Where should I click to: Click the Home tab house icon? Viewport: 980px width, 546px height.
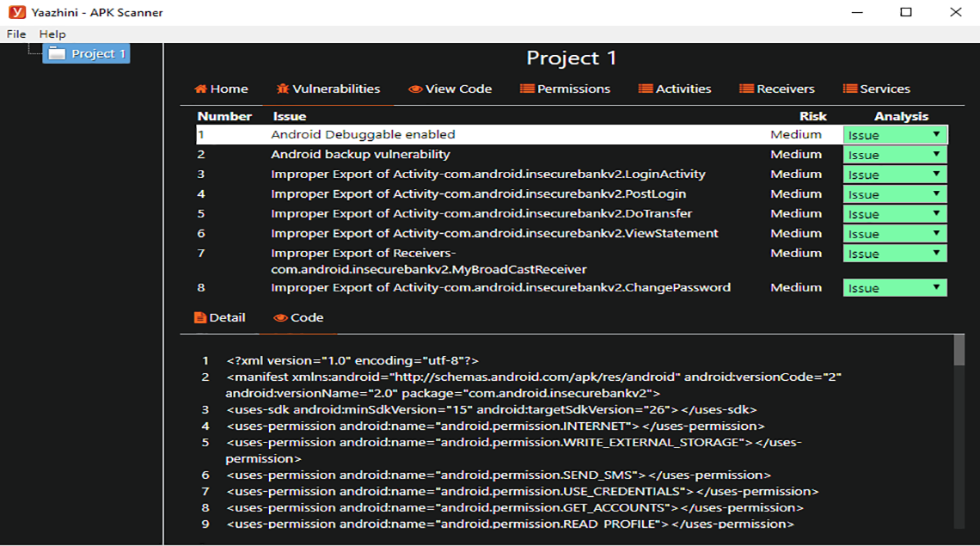pyautogui.click(x=200, y=89)
